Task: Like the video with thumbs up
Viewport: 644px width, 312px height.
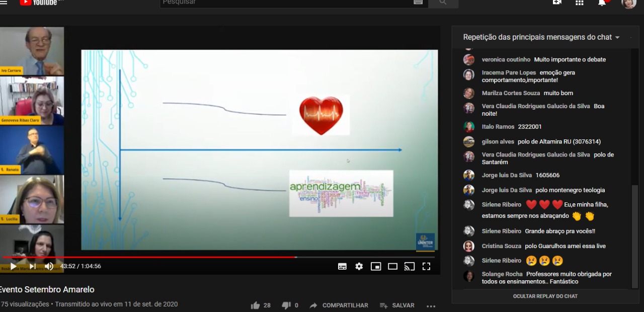Action: (x=256, y=305)
